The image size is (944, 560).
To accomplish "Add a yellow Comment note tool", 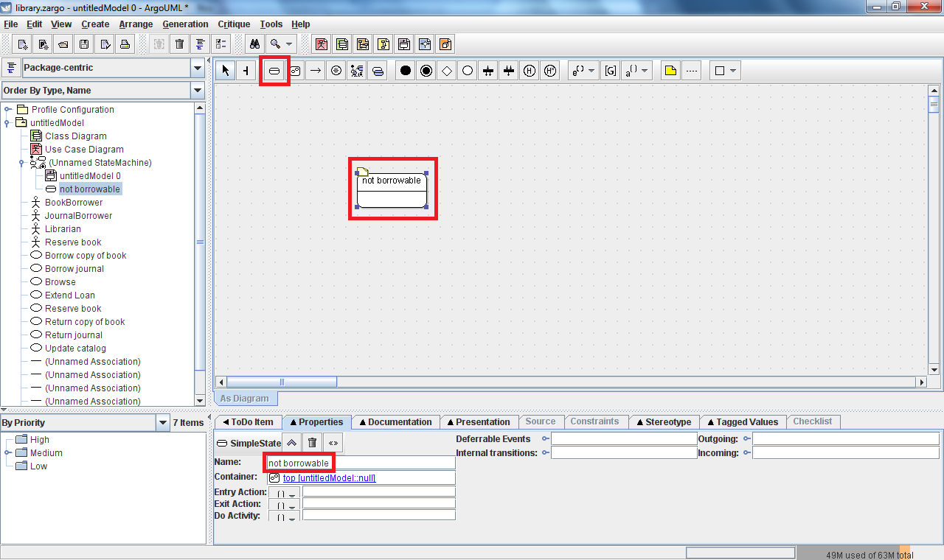I will 670,71.
